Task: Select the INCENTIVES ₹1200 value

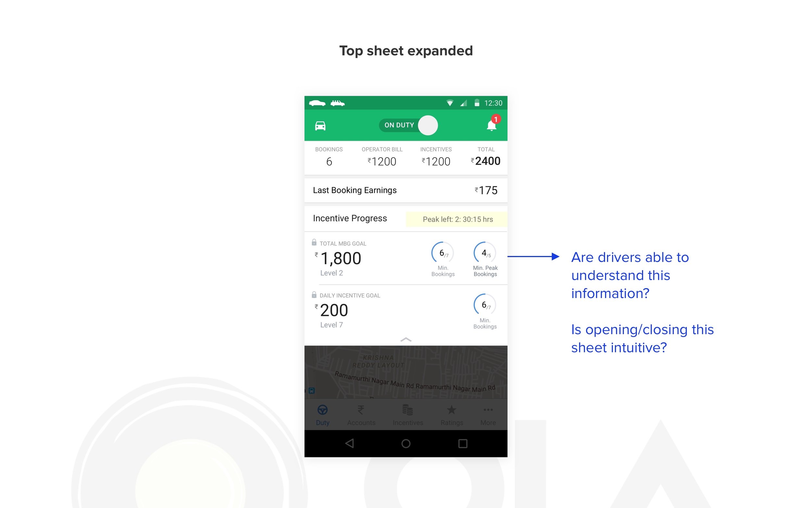Action: pos(436,162)
